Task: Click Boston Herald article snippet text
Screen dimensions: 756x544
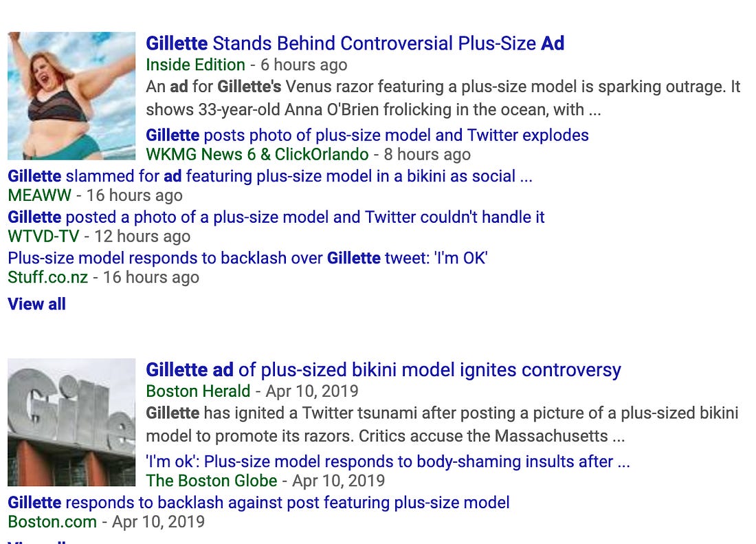Action: point(442,424)
